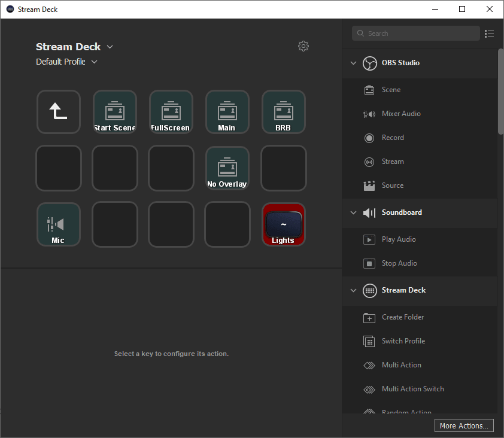The height and width of the screenshot is (438, 504).
Task: Click the Soundboard heading text
Action: (x=402, y=212)
